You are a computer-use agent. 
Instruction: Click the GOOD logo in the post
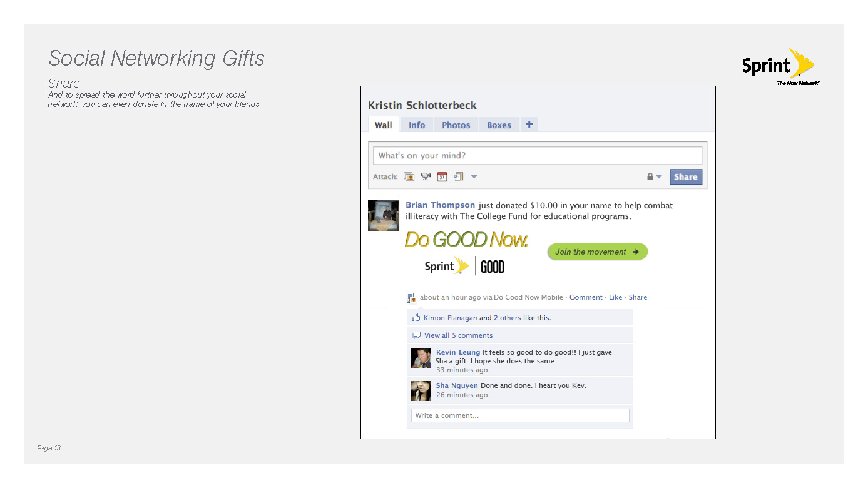[x=493, y=267]
